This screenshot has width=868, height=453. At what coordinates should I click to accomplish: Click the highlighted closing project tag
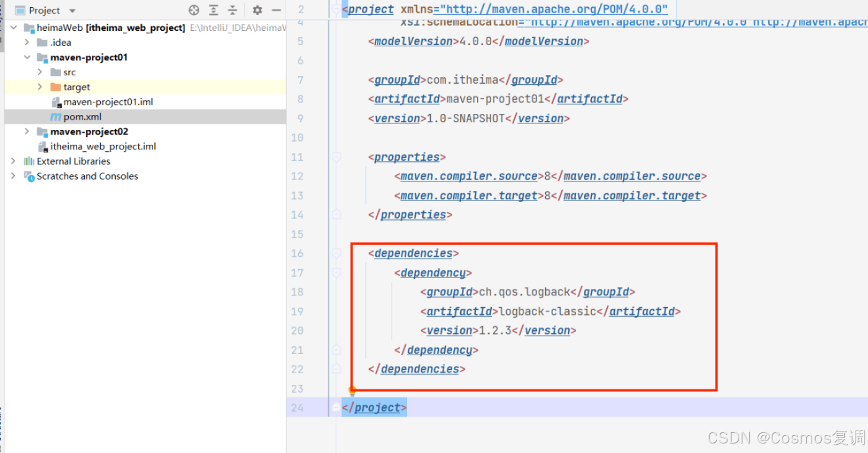(x=374, y=407)
